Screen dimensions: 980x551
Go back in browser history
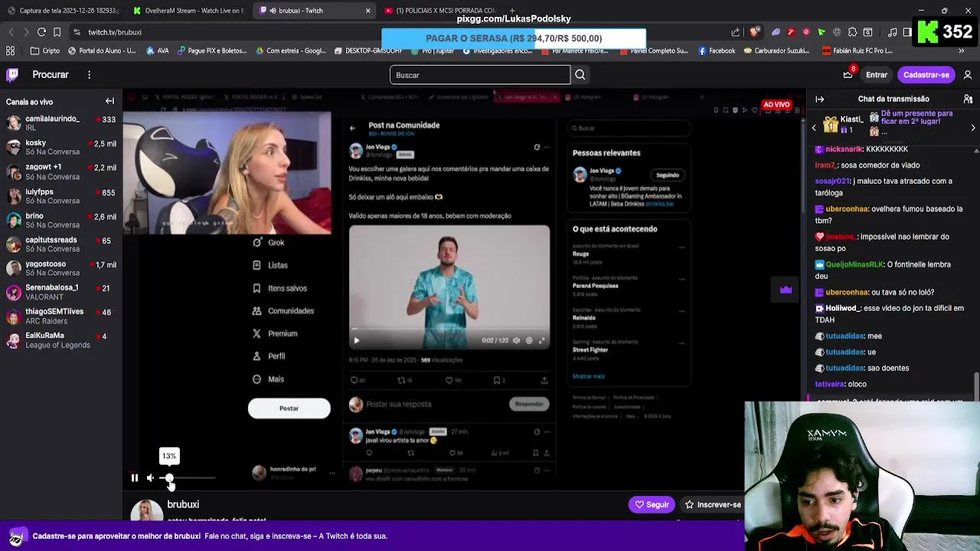tap(11, 32)
